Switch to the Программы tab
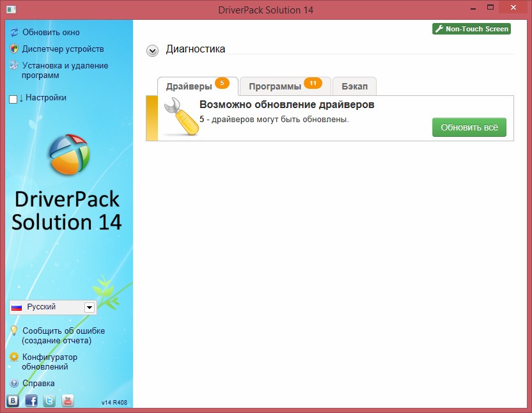The width and height of the screenshot is (532, 413). pos(285,86)
